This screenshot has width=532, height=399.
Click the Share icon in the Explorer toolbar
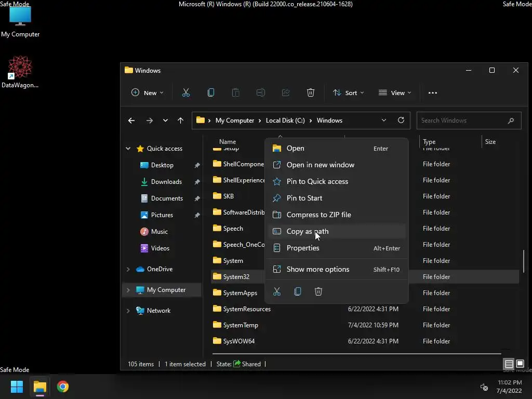(x=286, y=92)
